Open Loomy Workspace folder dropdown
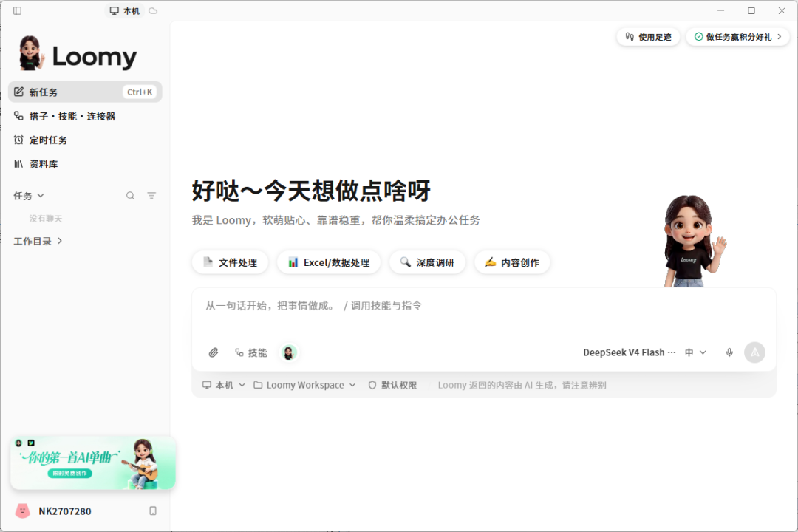Image resolution: width=798 pixels, height=532 pixels. point(304,385)
